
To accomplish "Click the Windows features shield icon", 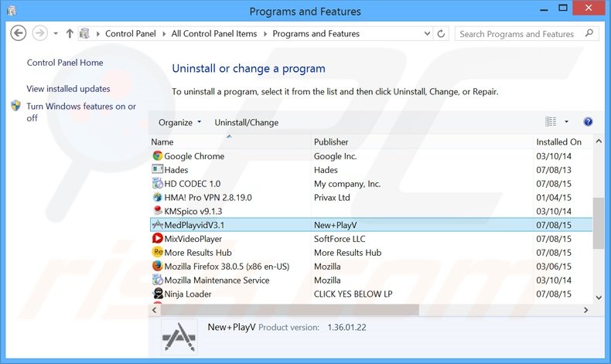I will coord(16,106).
